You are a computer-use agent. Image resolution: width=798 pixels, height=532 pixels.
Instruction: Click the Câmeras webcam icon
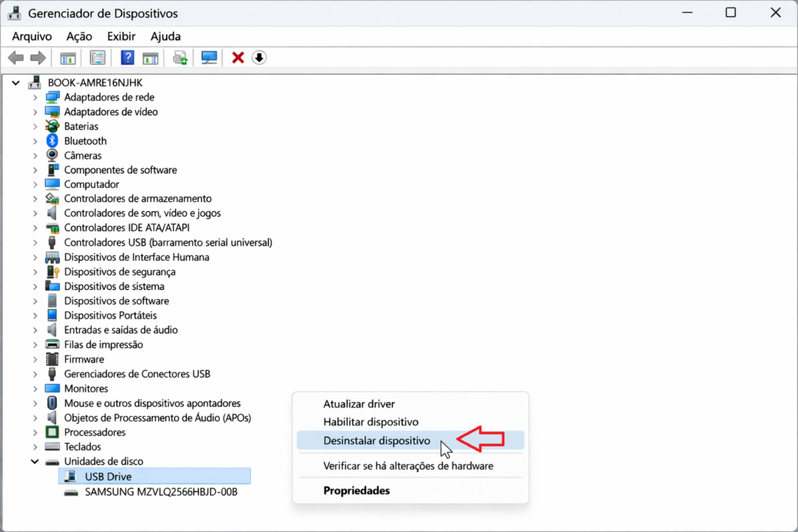click(x=52, y=155)
